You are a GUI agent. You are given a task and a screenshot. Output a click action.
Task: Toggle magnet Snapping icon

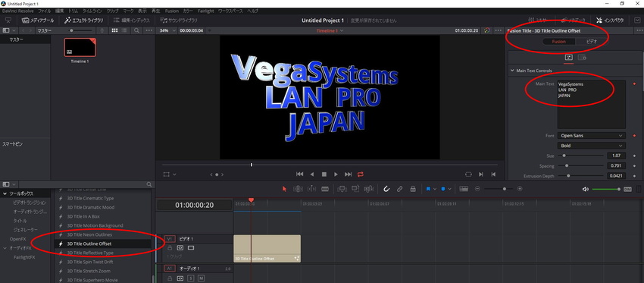tap(386, 189)
